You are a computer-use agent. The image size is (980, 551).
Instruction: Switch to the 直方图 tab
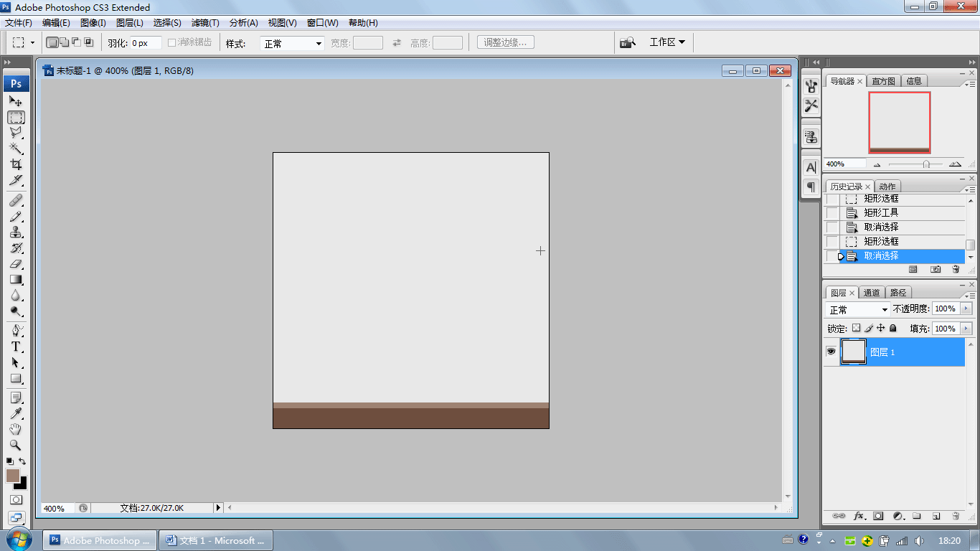click(x=884, y=81)
